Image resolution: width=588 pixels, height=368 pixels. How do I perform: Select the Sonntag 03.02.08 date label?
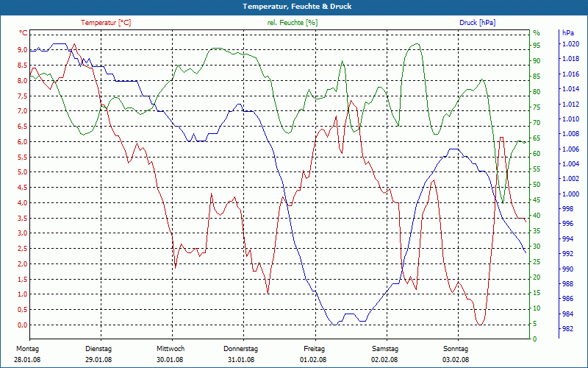456,354
